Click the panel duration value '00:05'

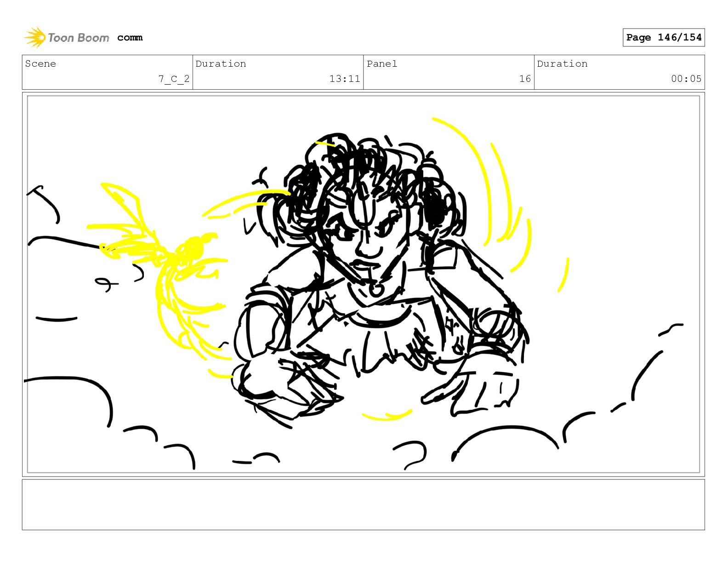686,79
